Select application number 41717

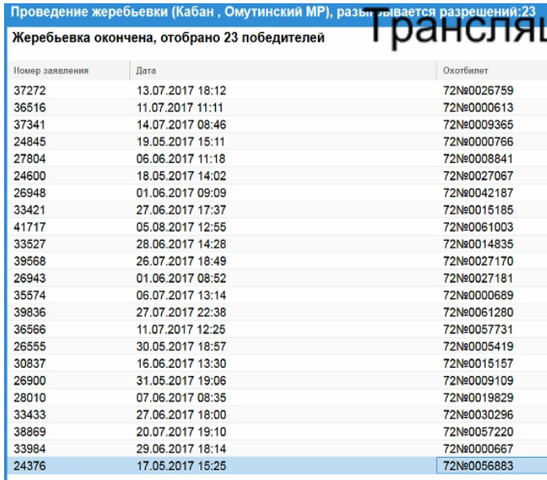click(30, 227)
